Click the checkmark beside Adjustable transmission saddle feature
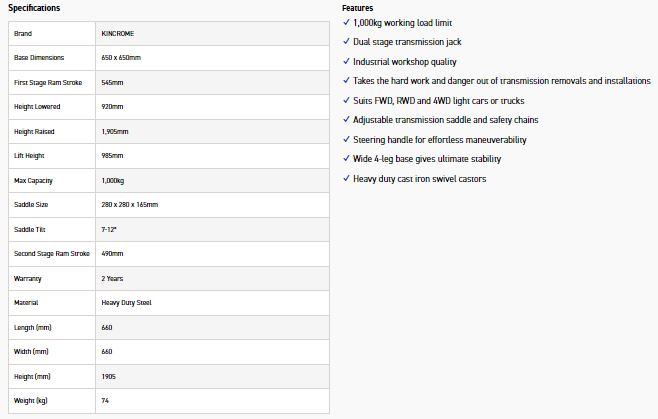This screenshot has height=419, width=658. (x=347, y=120)
